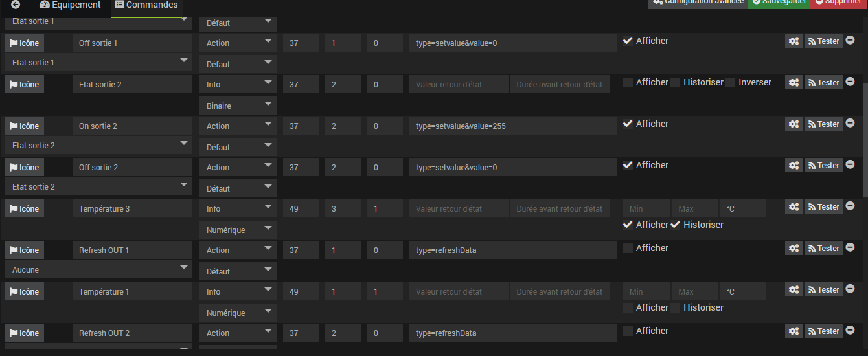Remove the Refresh OUT 2 command

[x=851, y=331]
